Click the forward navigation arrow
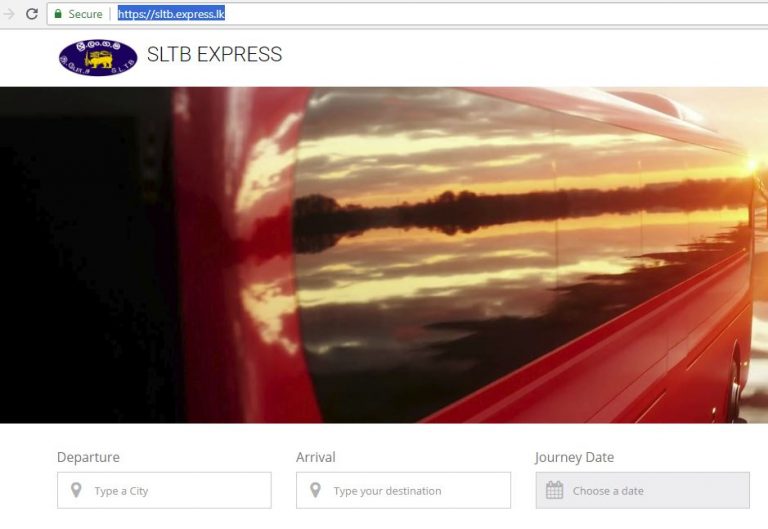 (x=8, y=14)
